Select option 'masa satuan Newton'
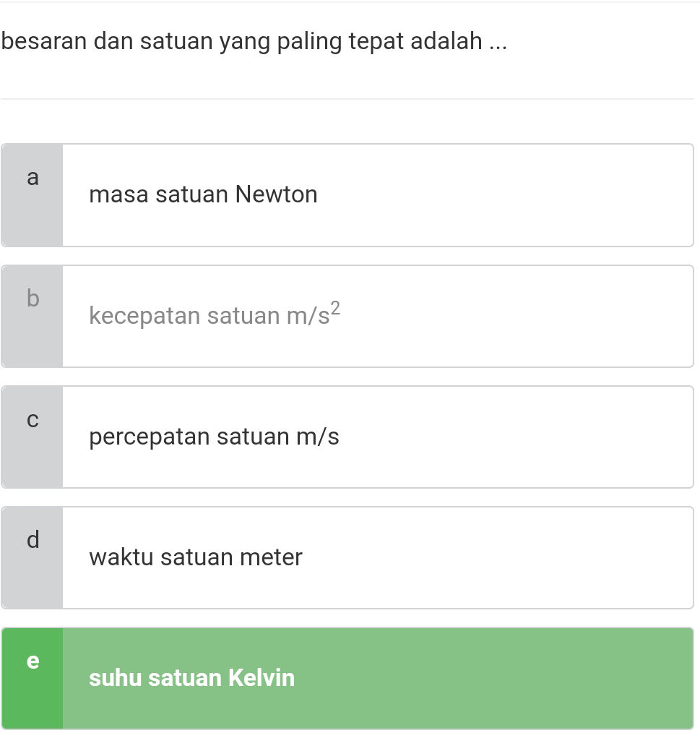Viewport: 700px width, 733px height. coord(203,194)
